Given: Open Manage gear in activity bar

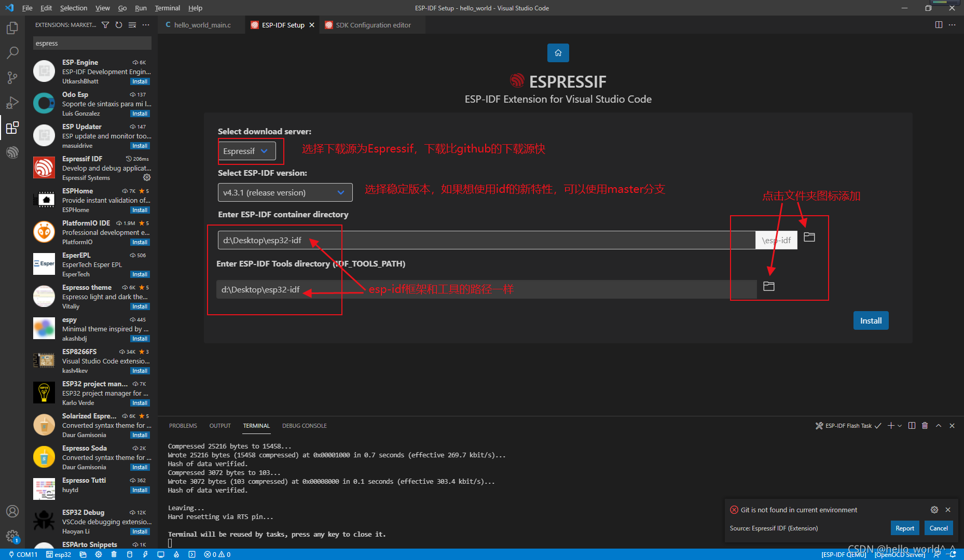Looking at the screenshot, I should pyautogui.click(x=12, y=536).
